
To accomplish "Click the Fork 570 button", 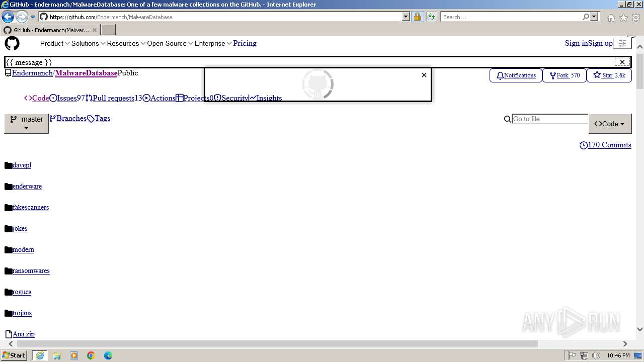I will [565, 75].
